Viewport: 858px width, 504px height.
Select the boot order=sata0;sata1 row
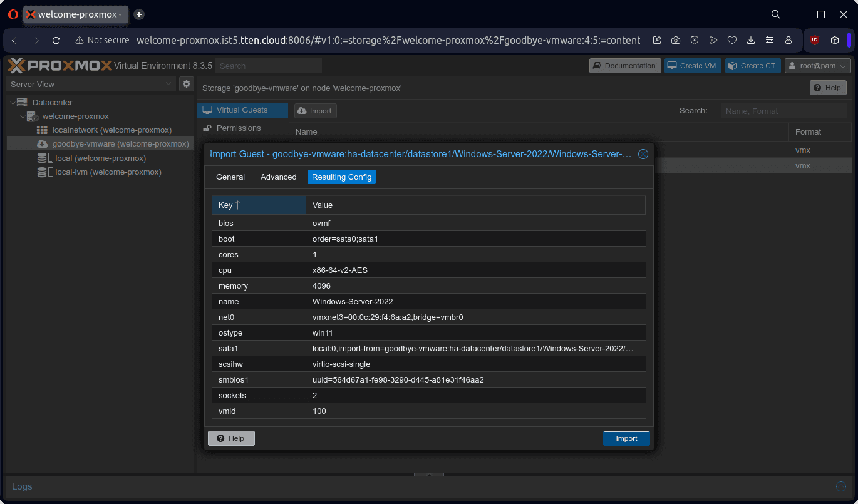(429, 239)
